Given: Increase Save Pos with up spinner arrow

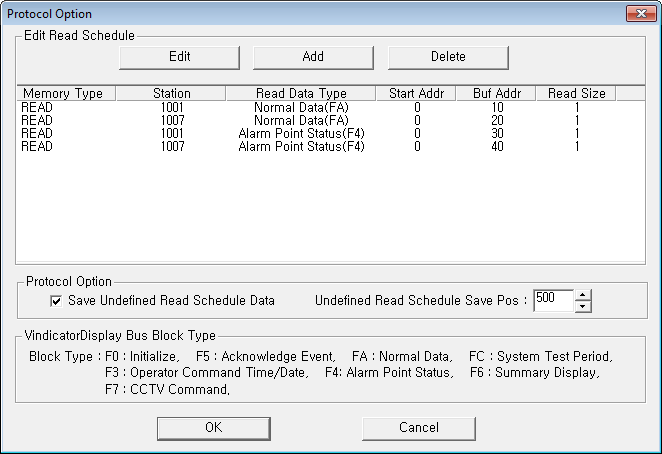Looking at the screenshot, I should pos(583,295).
